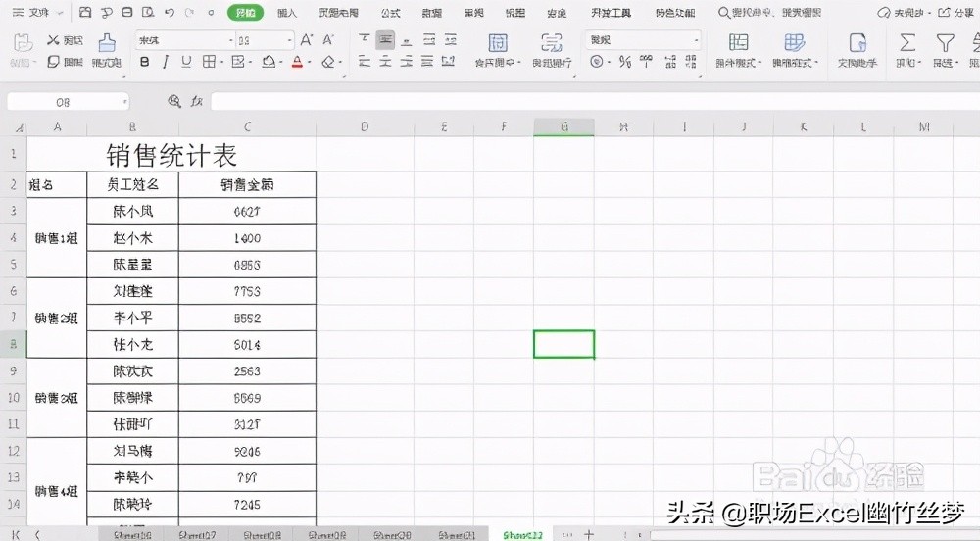Undo the last action
The height and width of the screenshot is (541, 980).
coord(170,12)
